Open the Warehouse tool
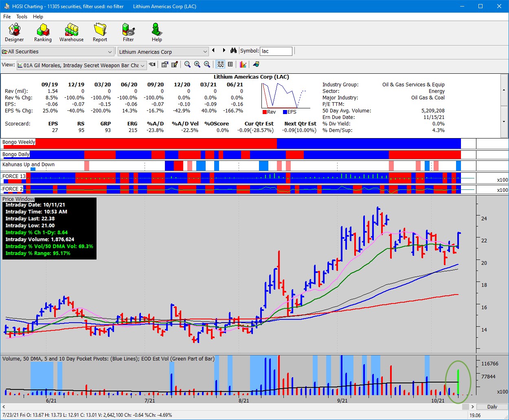The image size is (509, 420). [x=71, y=33]
